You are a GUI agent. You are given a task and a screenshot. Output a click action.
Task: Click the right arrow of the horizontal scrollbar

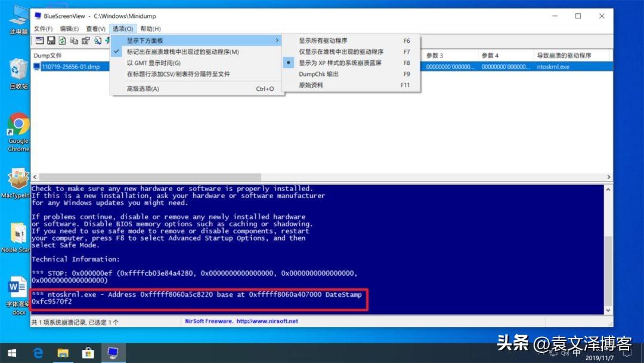click(609, 177)
